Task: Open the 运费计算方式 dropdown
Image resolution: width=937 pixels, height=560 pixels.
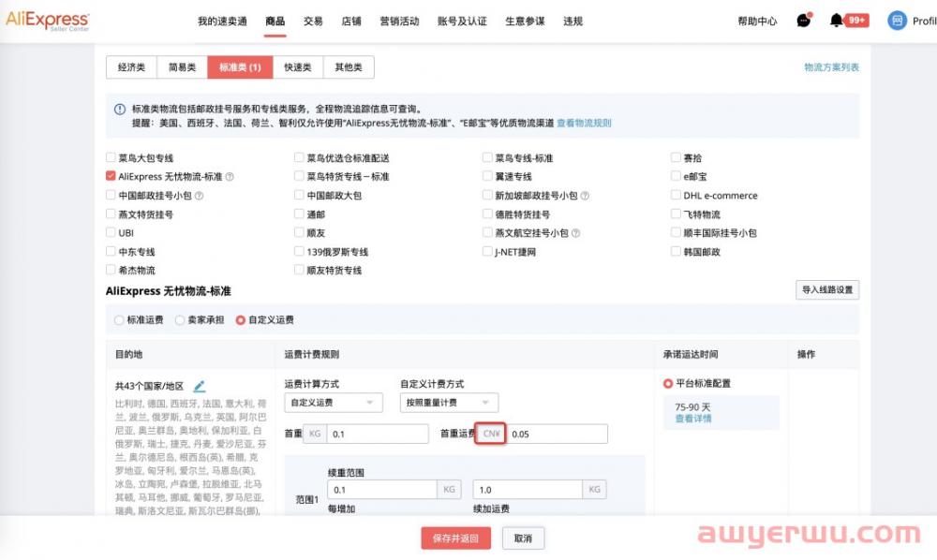Action: pos(334,403)
